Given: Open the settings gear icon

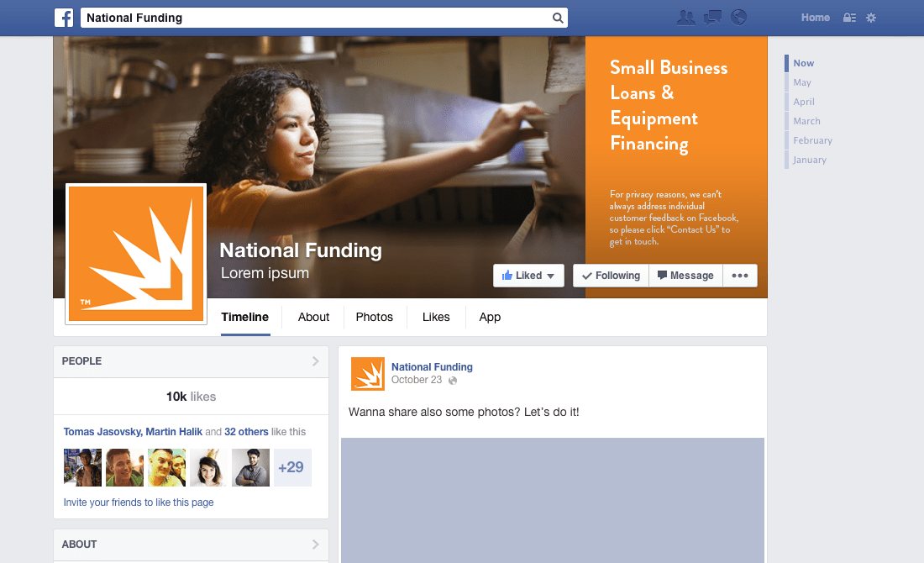Looking at the screenshot, I should pos(871,18).
